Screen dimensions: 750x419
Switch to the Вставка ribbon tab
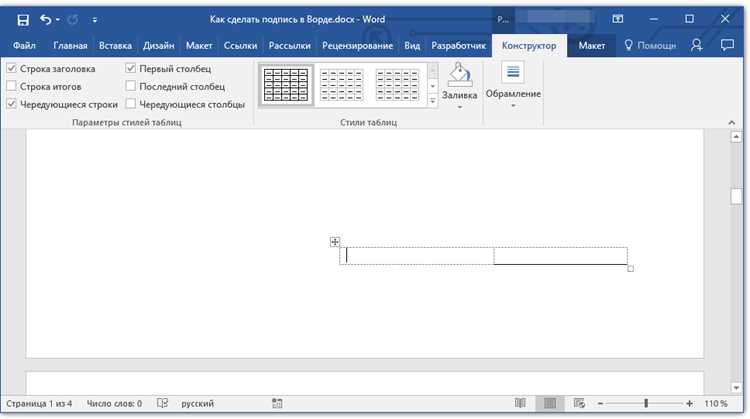point(115,46)
